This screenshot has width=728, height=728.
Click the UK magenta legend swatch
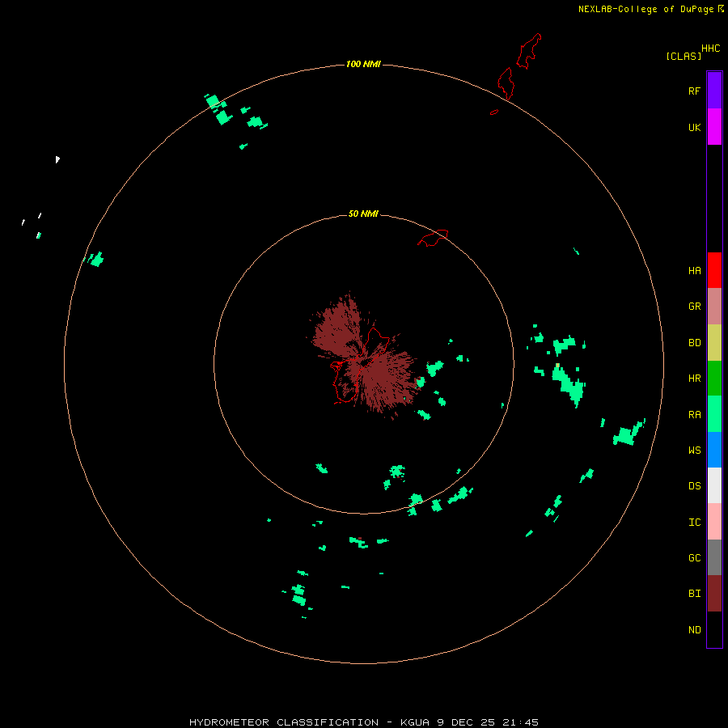tap(714, 127)
